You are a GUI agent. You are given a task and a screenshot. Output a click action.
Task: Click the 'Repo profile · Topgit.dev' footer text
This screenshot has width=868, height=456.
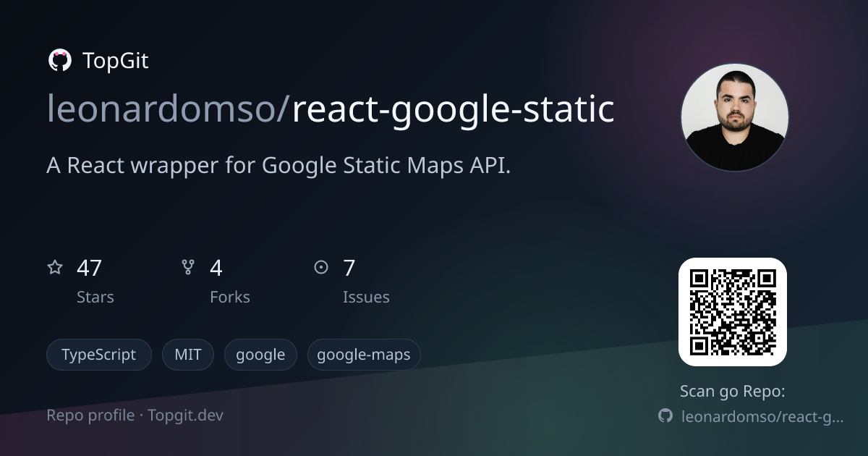(135, 415)
